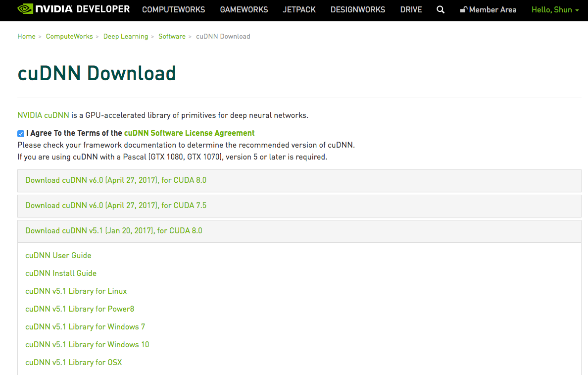This screenshot has height=375, width=588.
Task: Open cuDNN Software License Agreement link
Action: click(189, 133)
